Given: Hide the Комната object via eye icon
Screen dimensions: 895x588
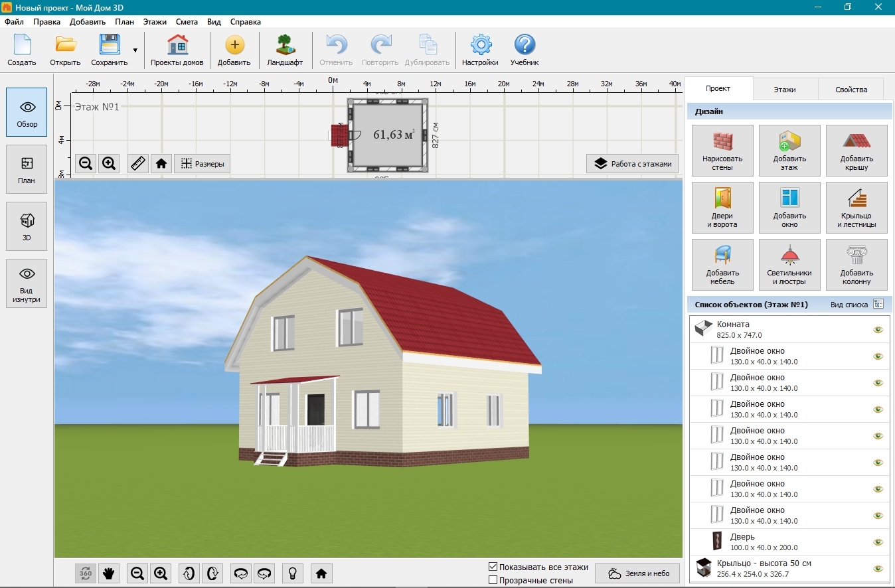Looking at the screenshot, I should pyautogui.click(x=878, y=330).
